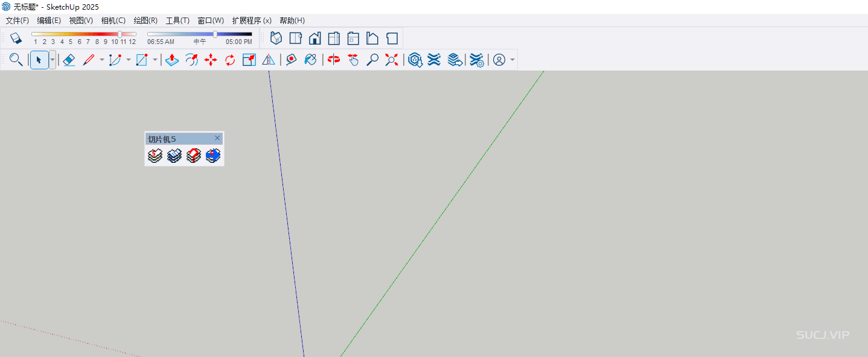Pick the Eraser tool
Screen dimensions: 868x357
[x=69, y=60]
